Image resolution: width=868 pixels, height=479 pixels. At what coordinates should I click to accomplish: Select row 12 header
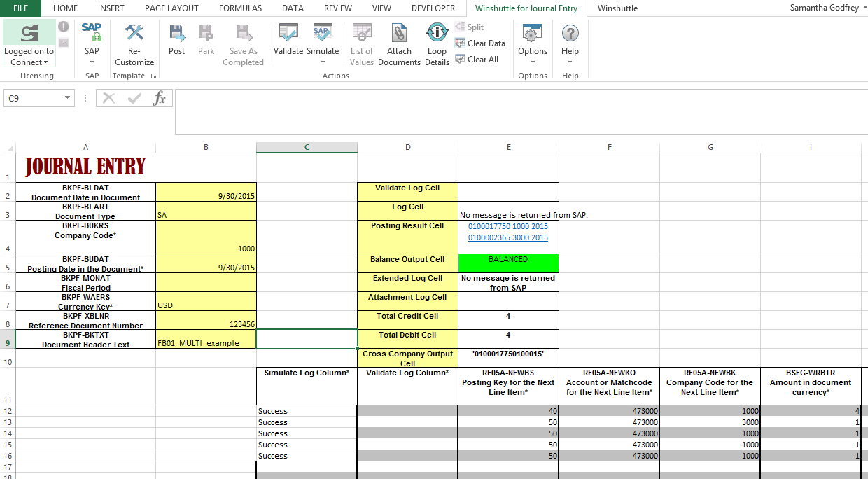click(x=8, y=411)
